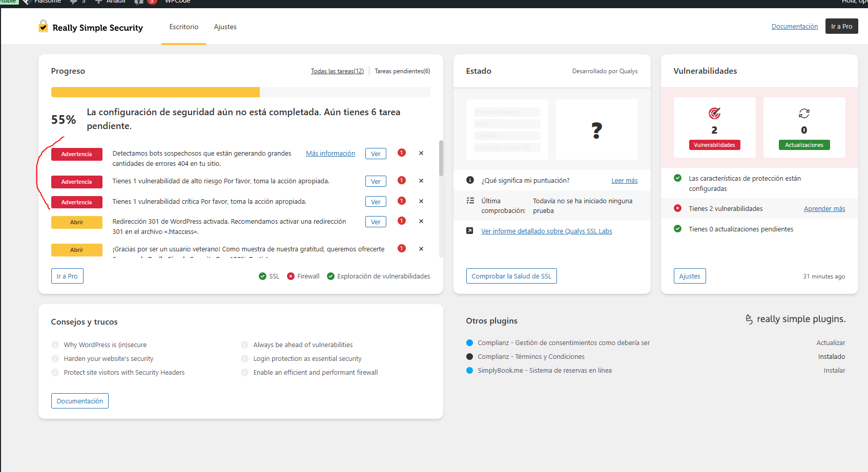
Task: Click the updates refresh icon
Action: point(804,113)
